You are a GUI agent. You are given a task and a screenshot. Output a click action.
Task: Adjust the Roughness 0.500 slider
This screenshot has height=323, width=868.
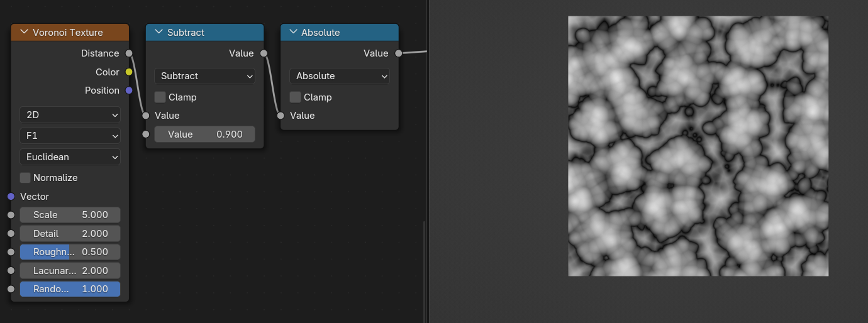pyautogui.click(x=70, y=252)
